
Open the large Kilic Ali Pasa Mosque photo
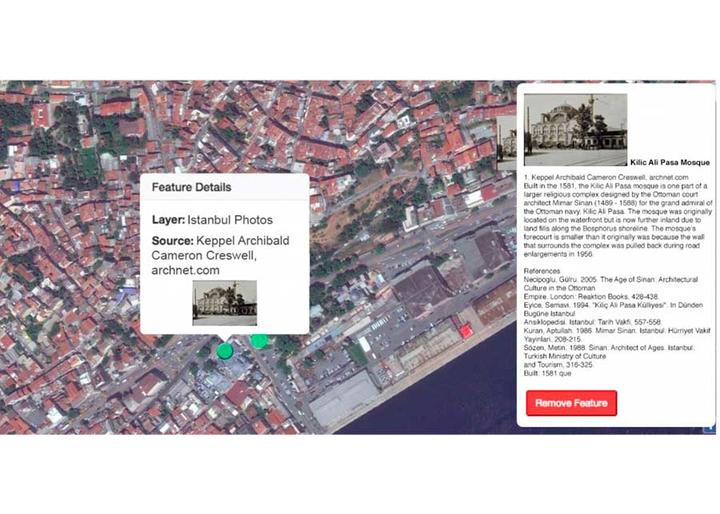tap(575, 130)
